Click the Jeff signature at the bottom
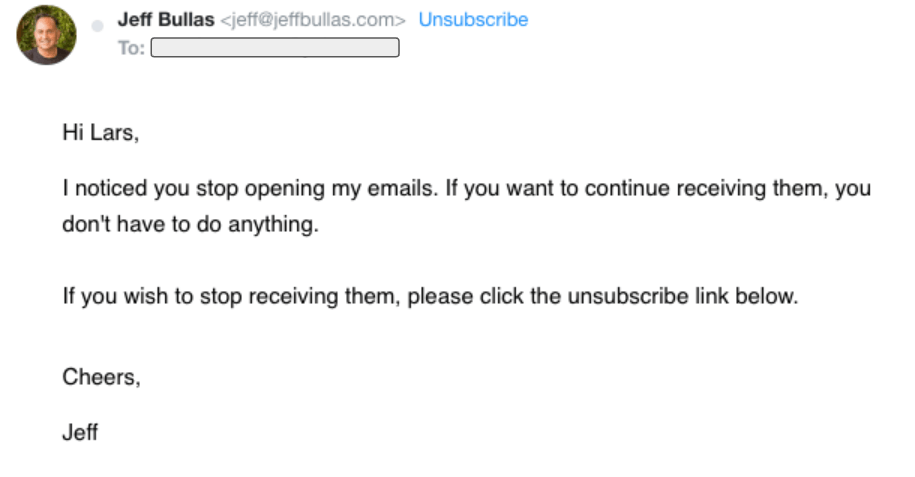 (80, 433)
